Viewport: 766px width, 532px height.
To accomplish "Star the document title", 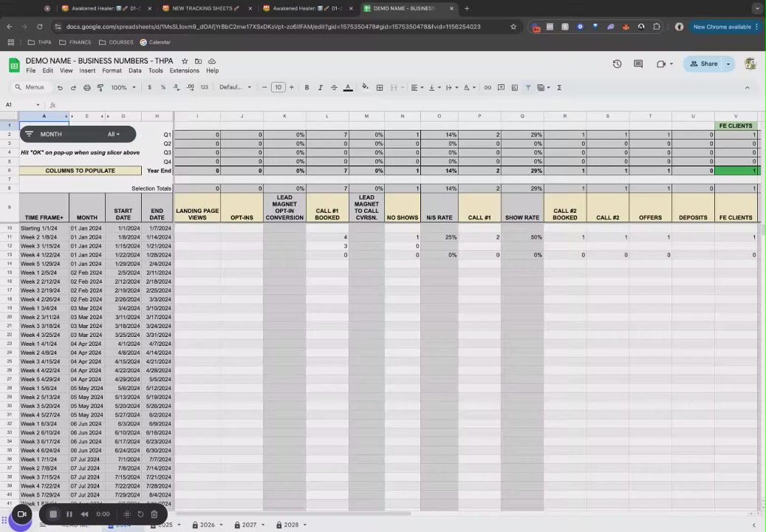I will [x=185, y=61].
